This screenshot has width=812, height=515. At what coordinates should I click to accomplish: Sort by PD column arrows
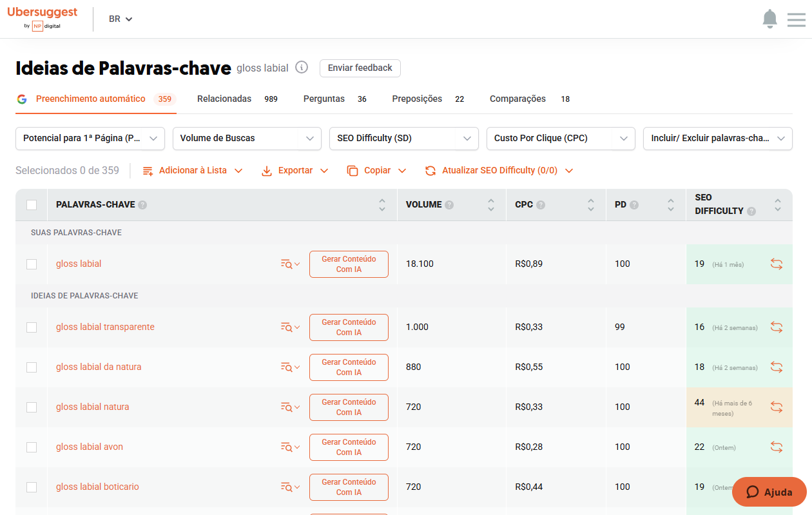click(671, 205)
